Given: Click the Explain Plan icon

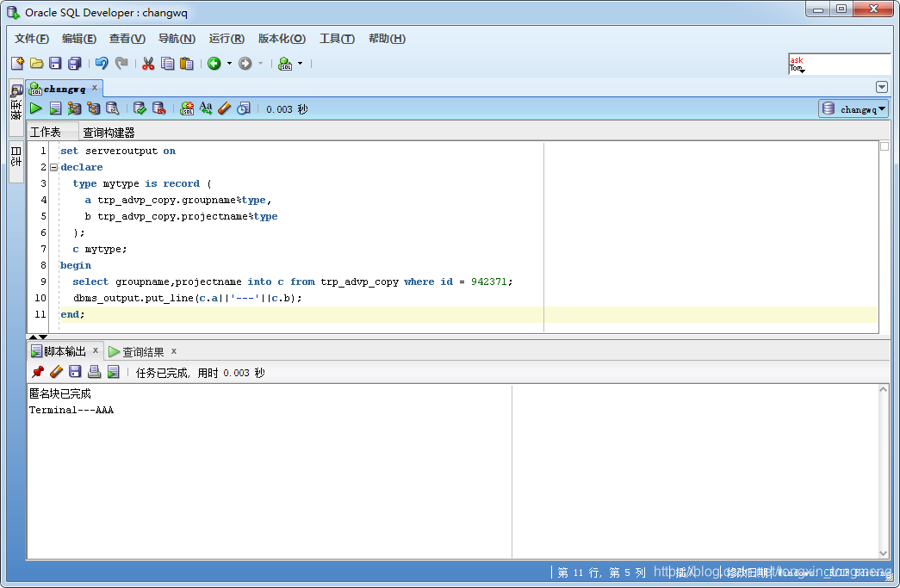Looking at the screenshot, I should (93, 108).
